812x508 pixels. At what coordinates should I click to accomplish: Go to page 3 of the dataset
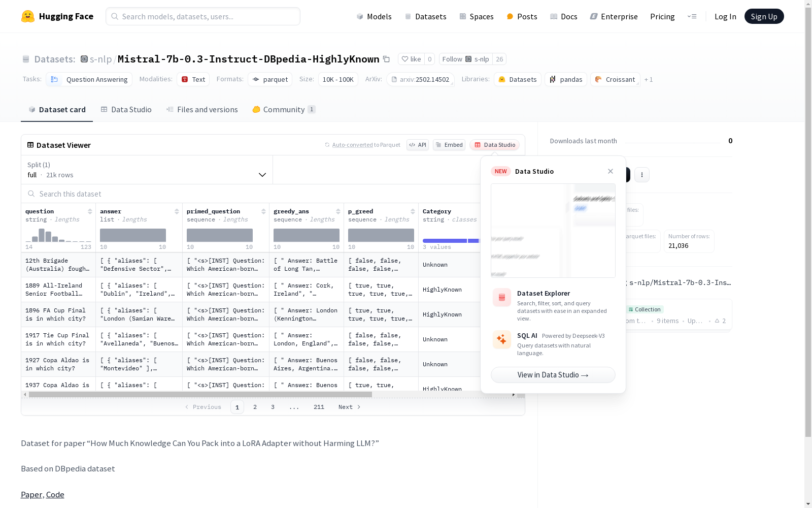pyautogui.click(x=273, y=407)
